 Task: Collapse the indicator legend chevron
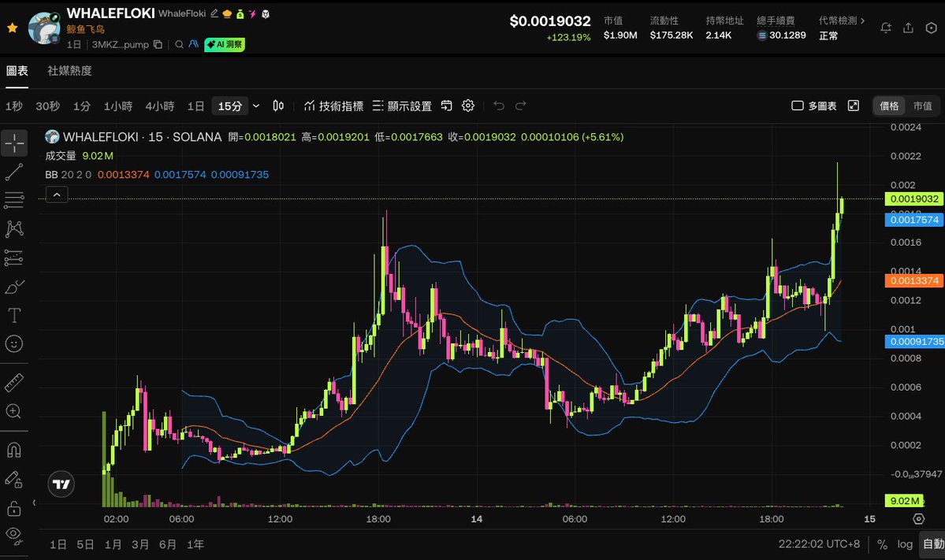(57, 195)
